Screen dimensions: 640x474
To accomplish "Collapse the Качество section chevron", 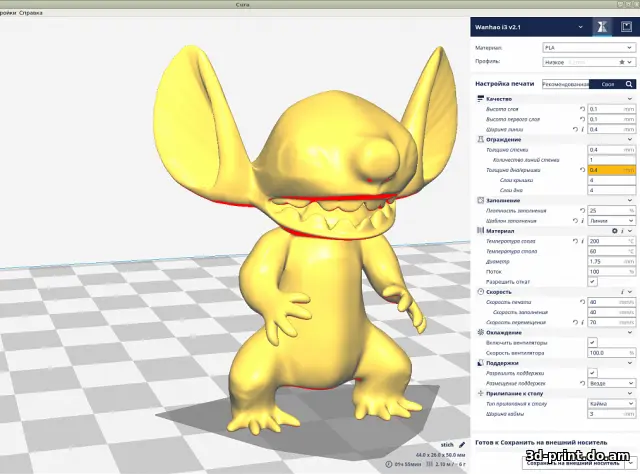I will click(x=630, y=99).
